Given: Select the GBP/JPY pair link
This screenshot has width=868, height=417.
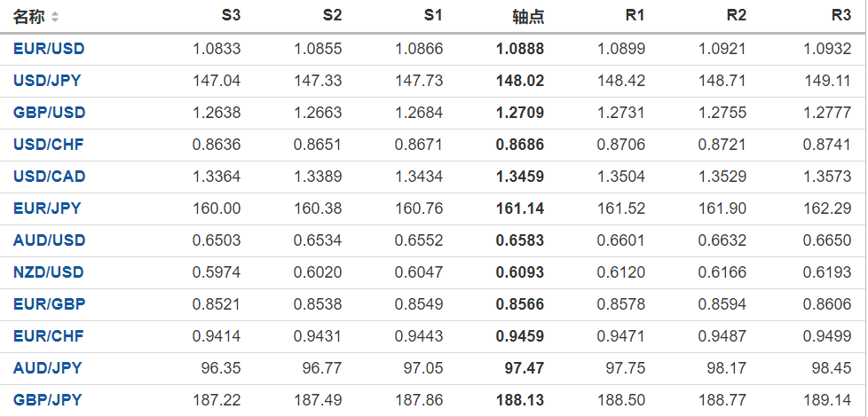Looking at the screenshot, I should [47, 400].
